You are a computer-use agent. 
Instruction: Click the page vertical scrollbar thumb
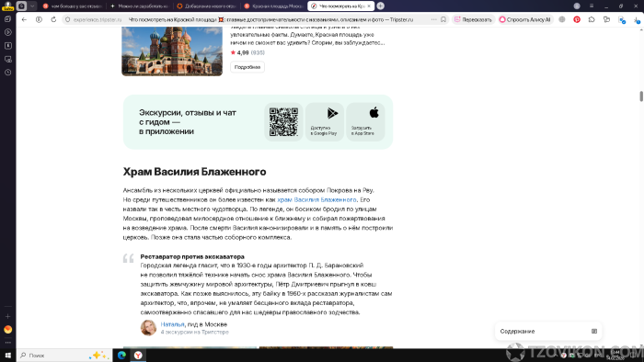coord(640,96)
